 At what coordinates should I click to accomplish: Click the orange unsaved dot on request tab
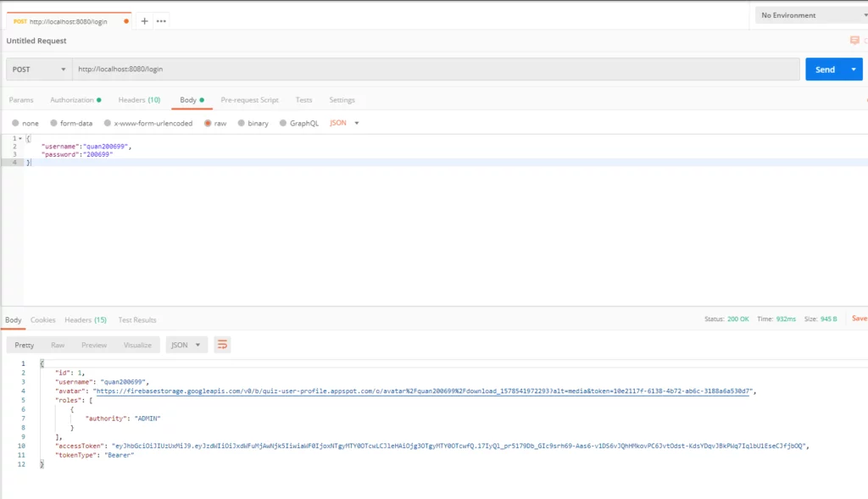click(127, 21)
